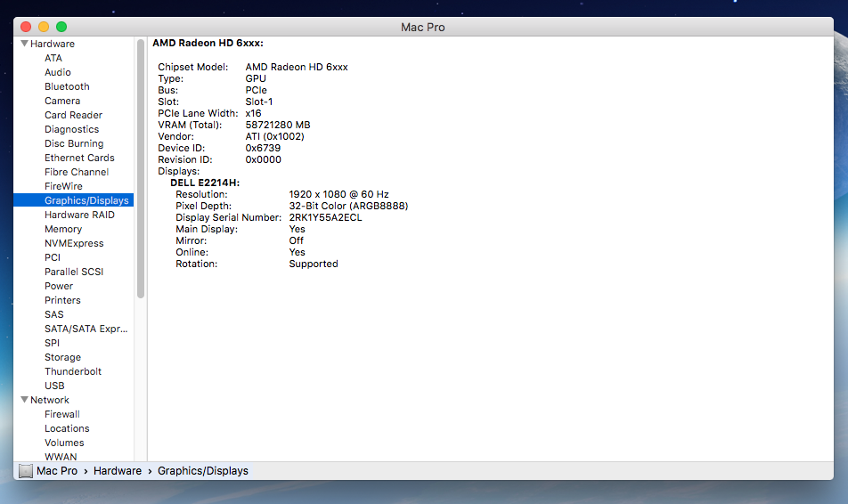Click the Mirror value Off

[297, 240]
